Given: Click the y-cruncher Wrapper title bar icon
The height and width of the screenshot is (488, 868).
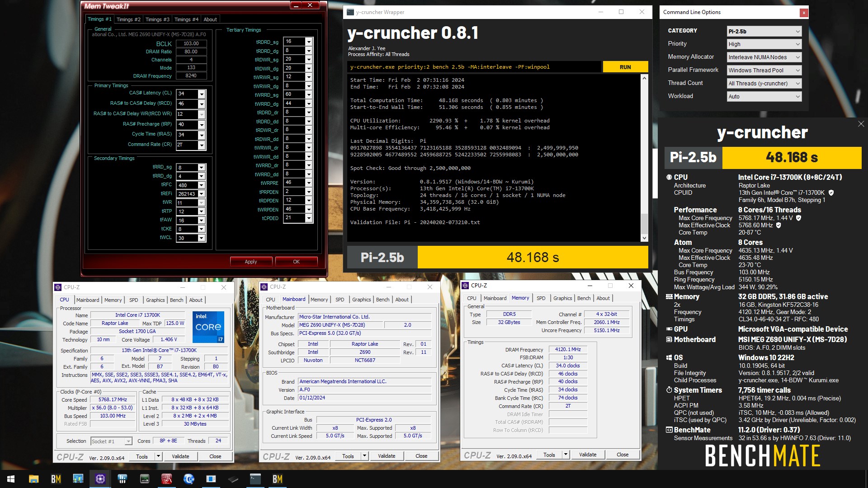Looking at the screenshot, I should 350,12.
